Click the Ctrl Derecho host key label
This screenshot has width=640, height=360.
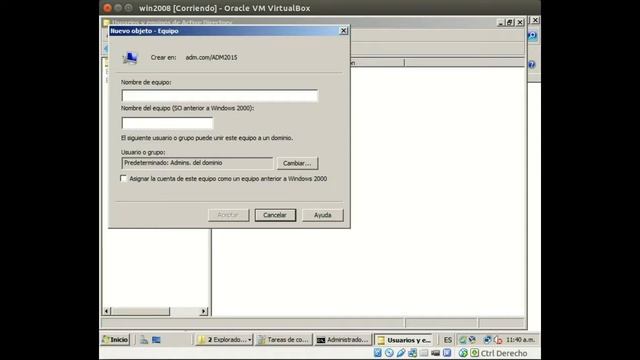pyautogui.click(x=504, y=353)
